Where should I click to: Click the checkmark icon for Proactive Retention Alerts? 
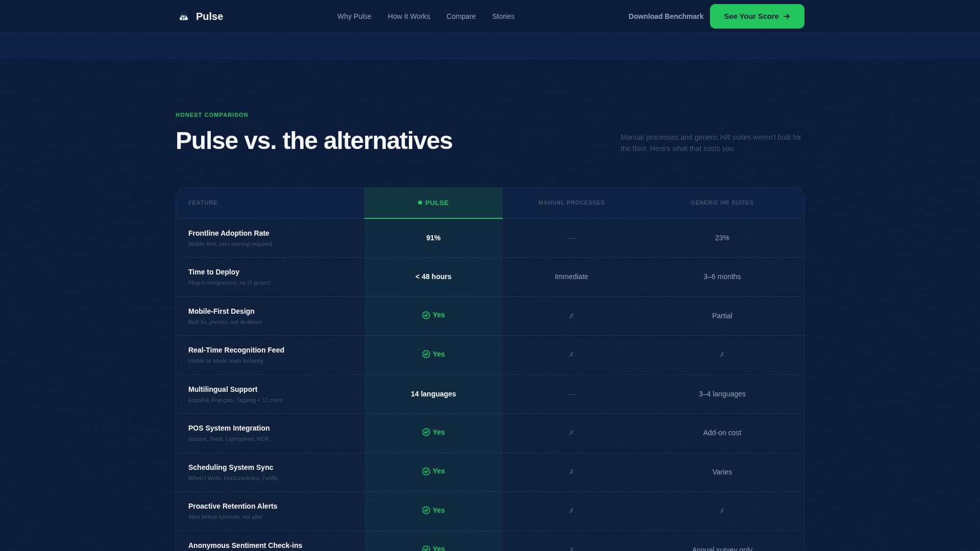pos(426,510)
